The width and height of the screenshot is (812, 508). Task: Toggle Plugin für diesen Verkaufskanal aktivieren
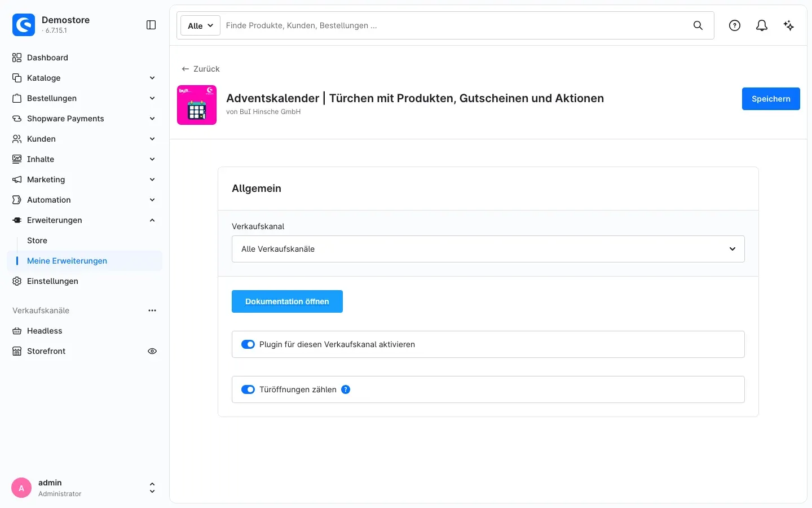tap(248, 344)
